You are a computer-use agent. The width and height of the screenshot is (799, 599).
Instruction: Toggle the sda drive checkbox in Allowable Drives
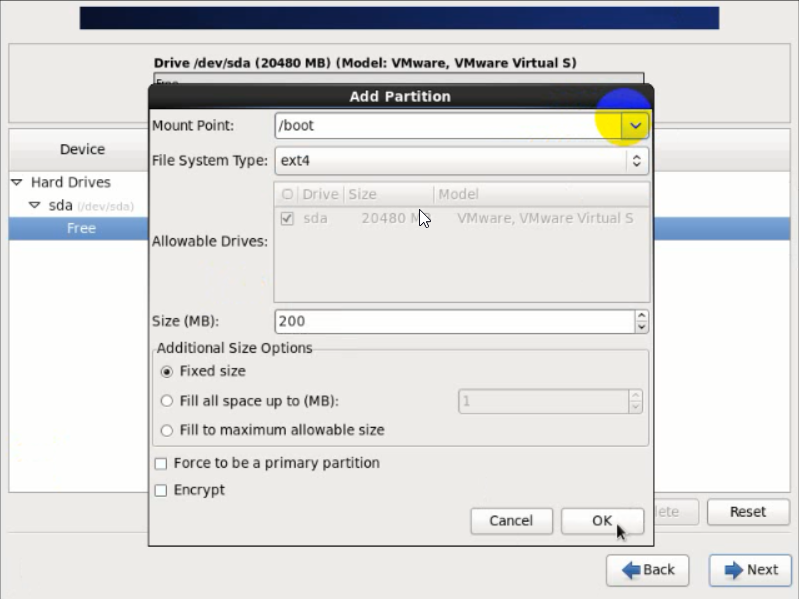287,219
